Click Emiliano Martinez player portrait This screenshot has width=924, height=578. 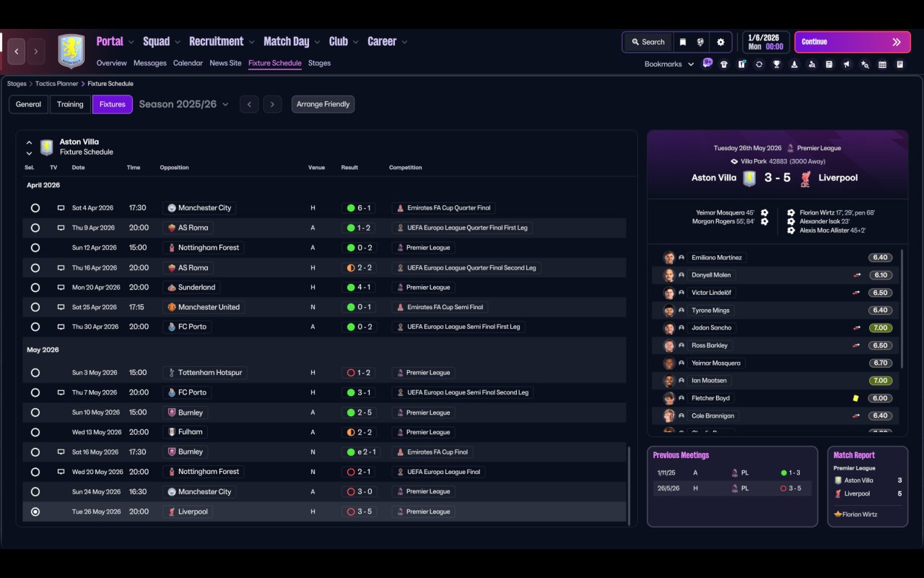(669, 257)
